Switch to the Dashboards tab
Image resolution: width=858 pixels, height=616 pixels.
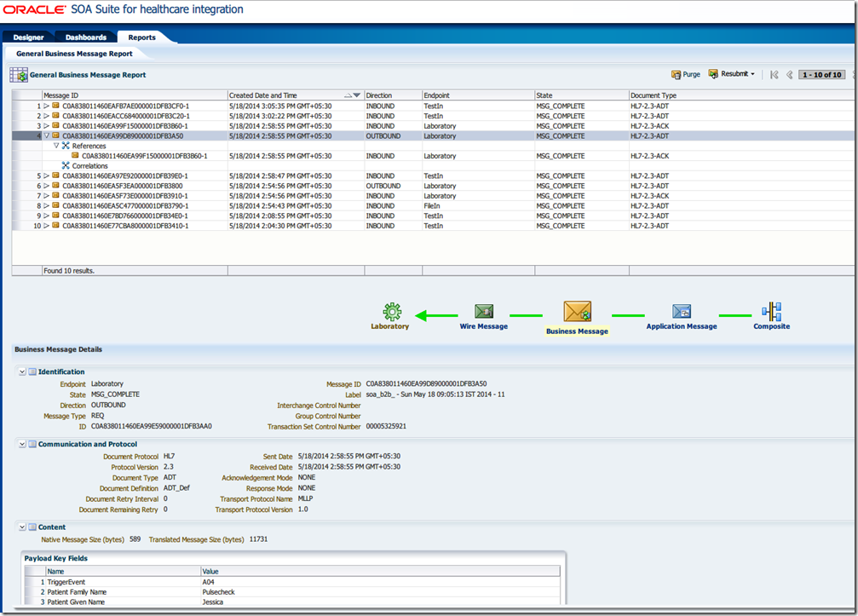[x=86, y=37]
